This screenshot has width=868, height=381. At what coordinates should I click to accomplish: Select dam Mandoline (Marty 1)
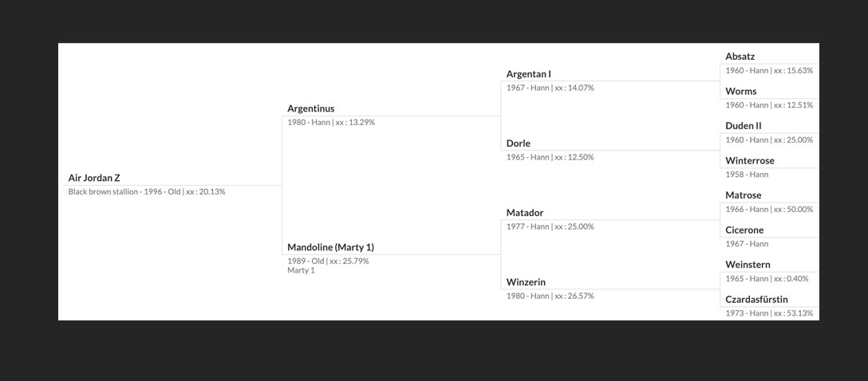click(x=330, y=247)
